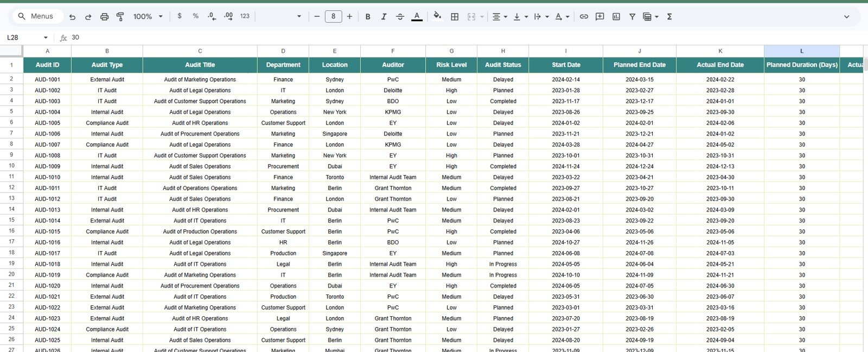868x352 pixels.
Task: Select column C header
Action: (200, 51)
